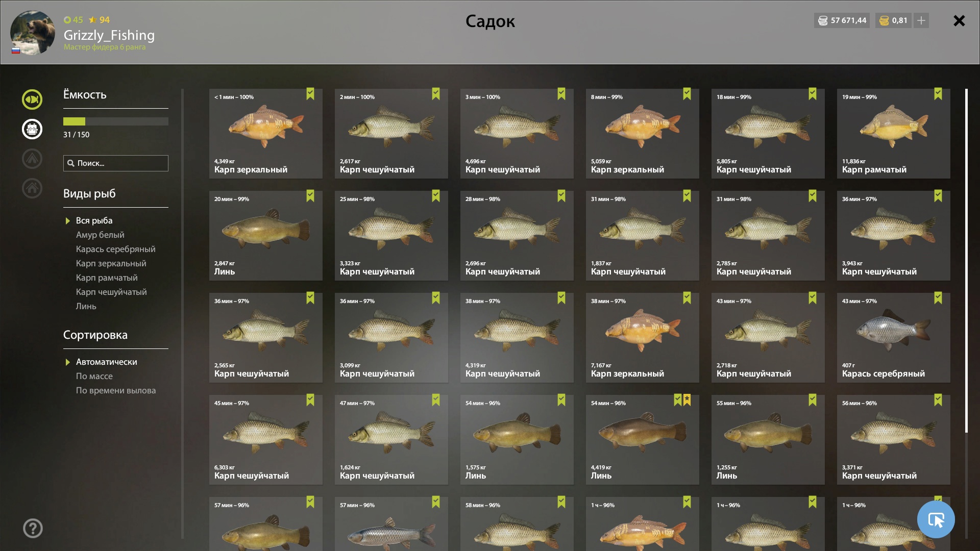Toggle bookmark on 407 g Карась серебряный
Viewport: 980px width, 551px height.
pos(938,298)
